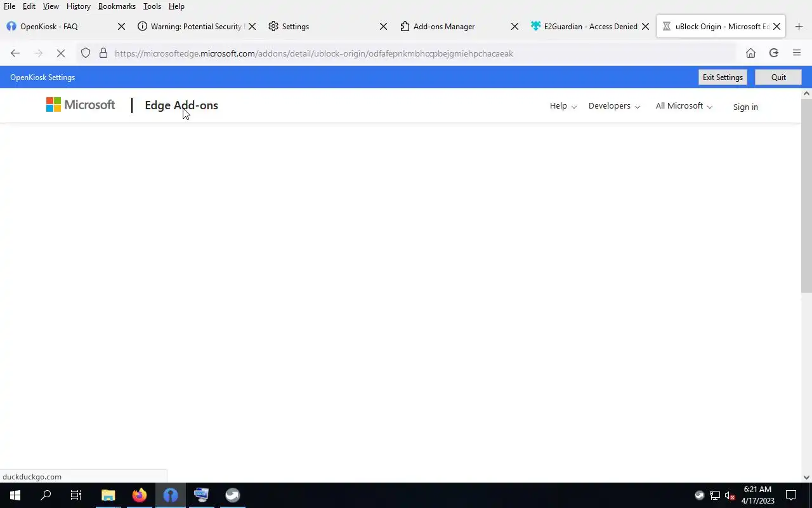Viewport: 812px width, 508px height.
Task: Close the Potential Security Warning tab
Action: (x=252, y=27)
